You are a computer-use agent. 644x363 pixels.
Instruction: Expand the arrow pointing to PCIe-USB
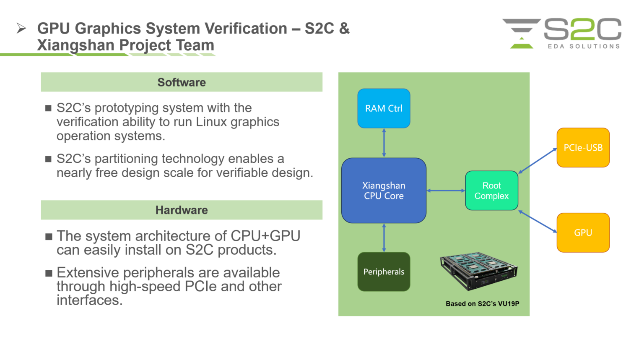pos(539,159)
